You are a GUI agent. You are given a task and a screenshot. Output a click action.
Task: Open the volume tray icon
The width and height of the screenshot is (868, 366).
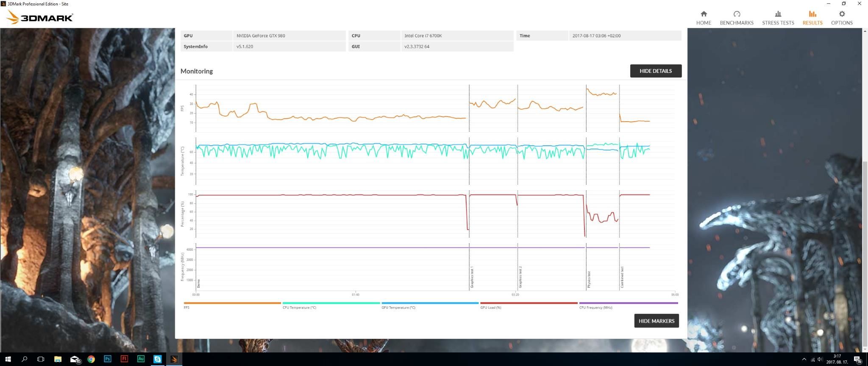(x=820, y=360)
